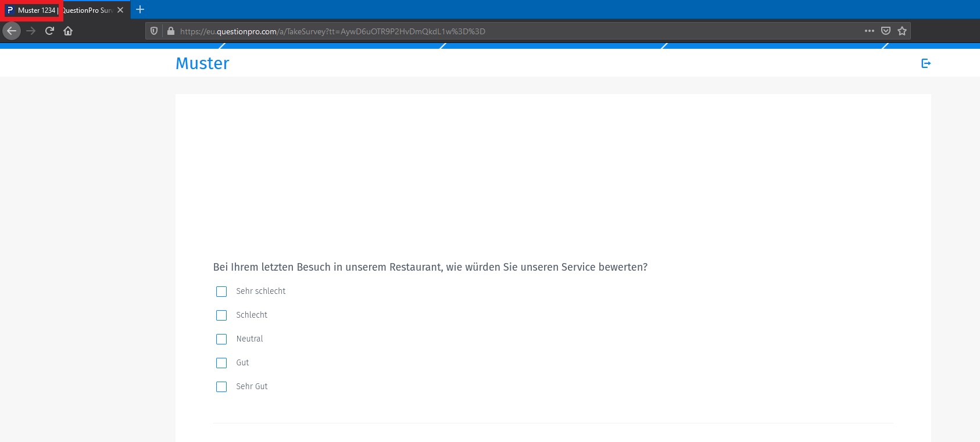Check the 'Neutral' checkbox
The height and width of the screenshot is (442, 980).
click(x=221, y=339)
